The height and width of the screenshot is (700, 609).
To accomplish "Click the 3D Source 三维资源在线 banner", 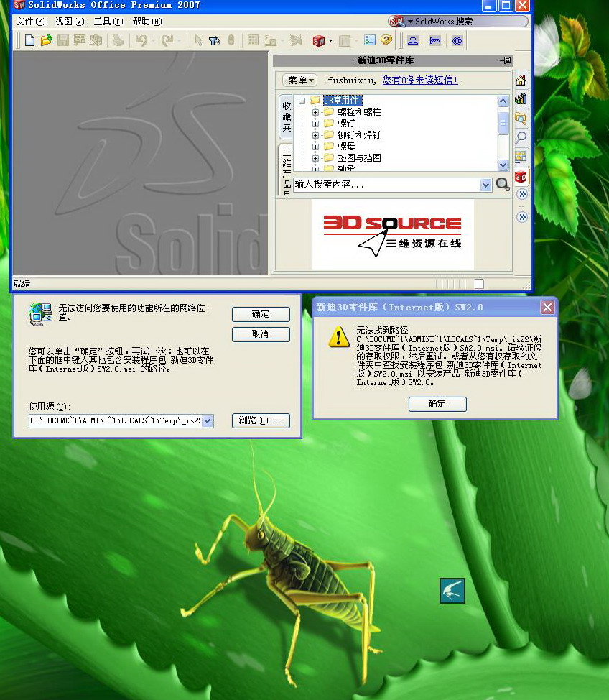I will 392,235.
